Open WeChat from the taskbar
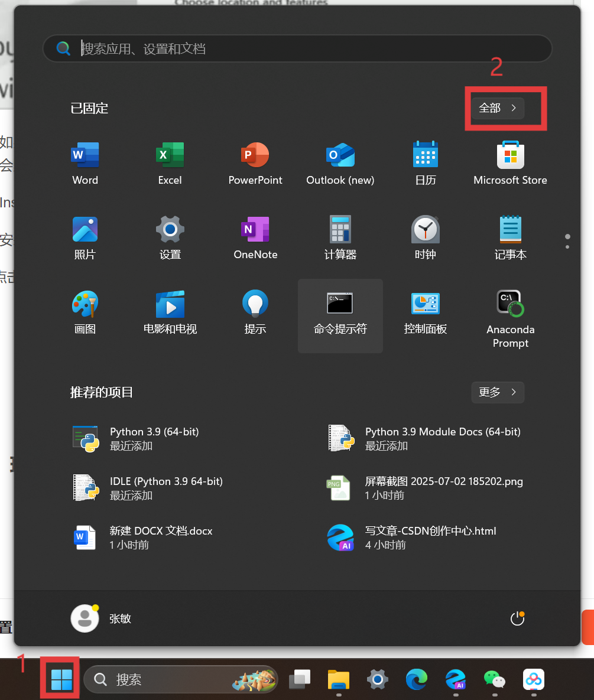594x700 pixels. click(494, 679)
